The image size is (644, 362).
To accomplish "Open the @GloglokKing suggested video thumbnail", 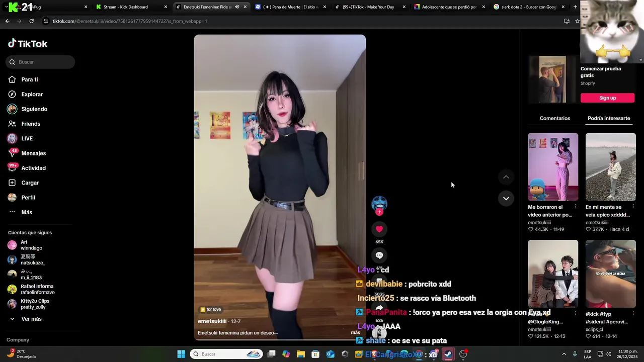I will (553, 274).
